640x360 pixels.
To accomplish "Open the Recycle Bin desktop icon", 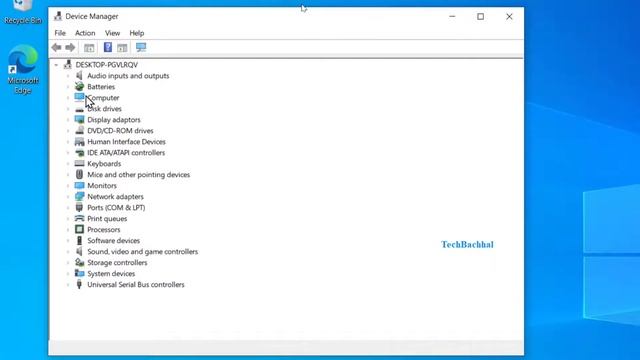I will coord(23,12).
